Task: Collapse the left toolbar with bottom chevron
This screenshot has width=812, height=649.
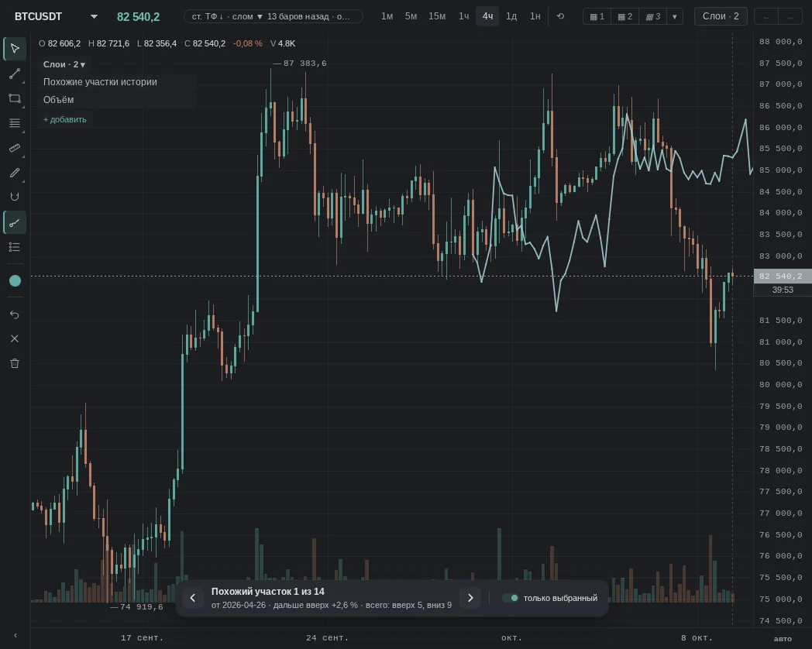Action: click(x=15, y=636)
